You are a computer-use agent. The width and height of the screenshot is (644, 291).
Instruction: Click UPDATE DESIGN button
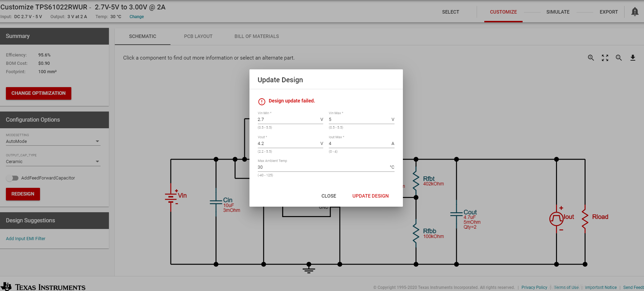click(x=371, y=196)
